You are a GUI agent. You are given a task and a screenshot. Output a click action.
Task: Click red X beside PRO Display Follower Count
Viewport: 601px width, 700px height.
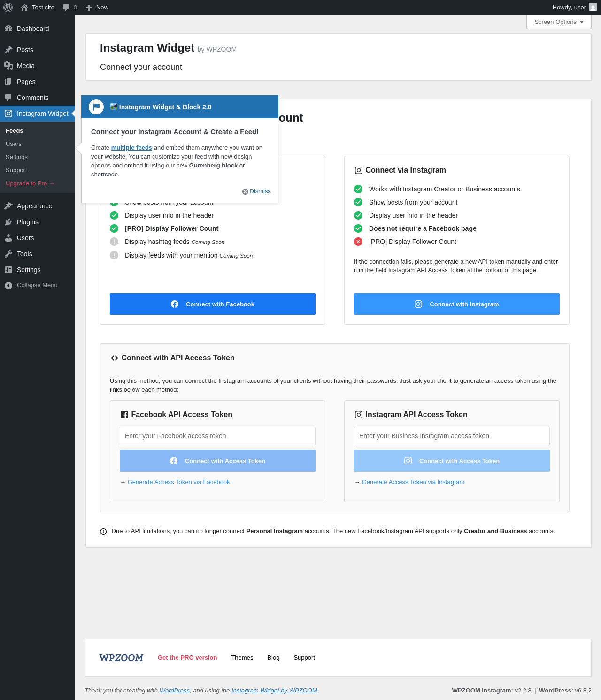pos(358,242)
